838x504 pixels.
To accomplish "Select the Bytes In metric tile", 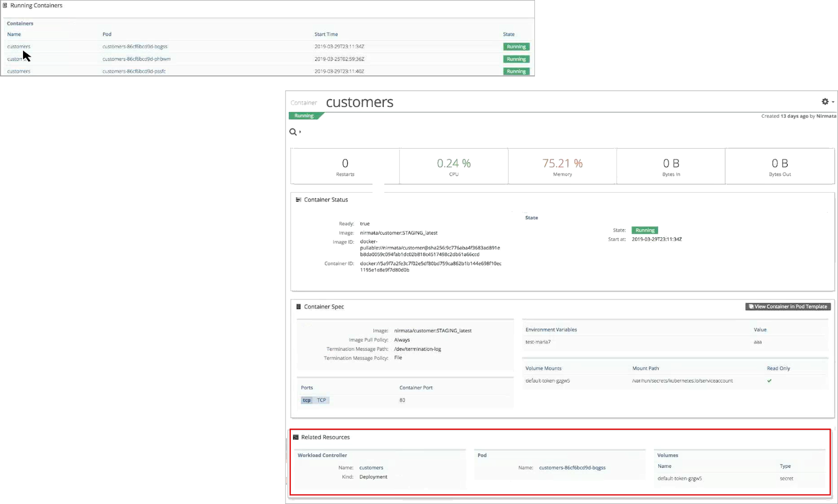I will (671, 166).
